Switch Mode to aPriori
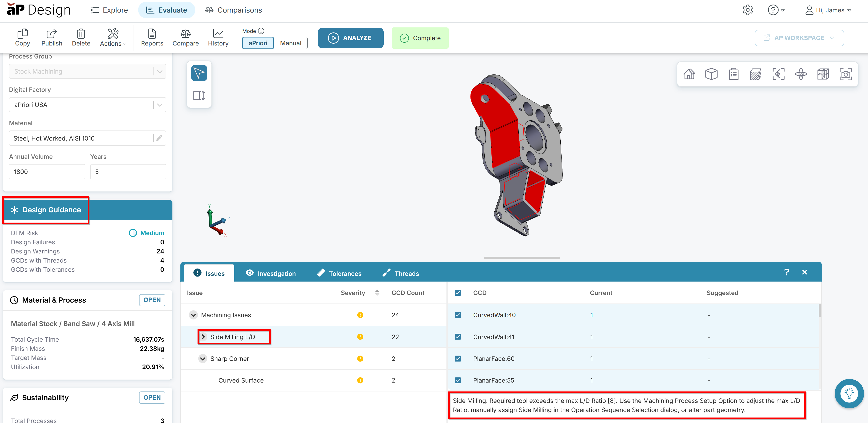 (x=258, y=43)
